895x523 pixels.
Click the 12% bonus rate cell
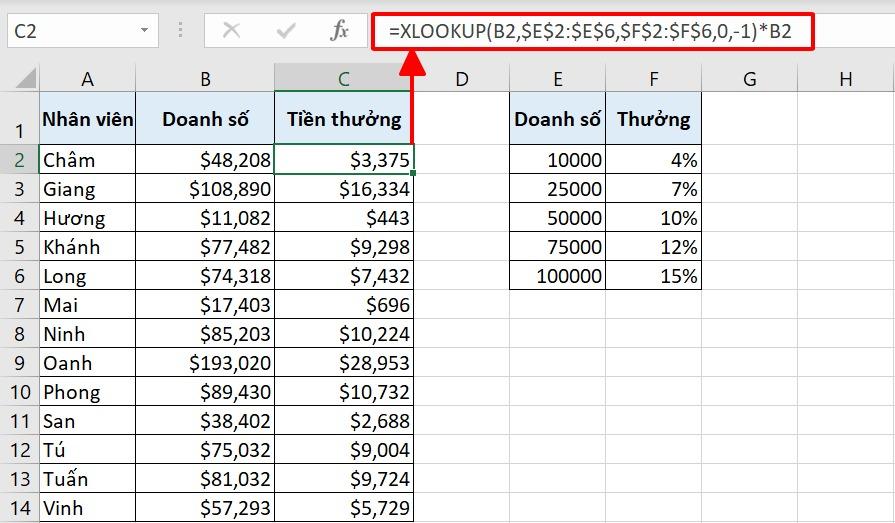click(x=654, y=247)
